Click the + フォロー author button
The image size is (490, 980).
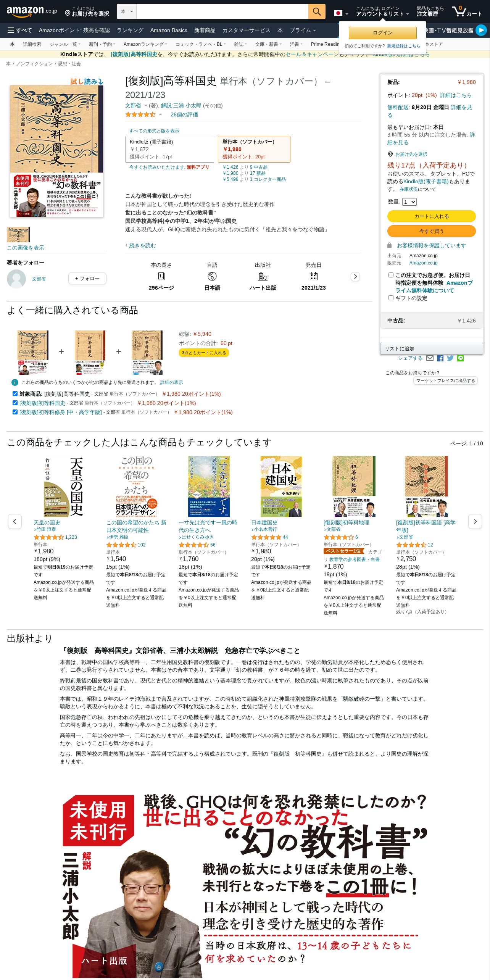coord(87,278)
